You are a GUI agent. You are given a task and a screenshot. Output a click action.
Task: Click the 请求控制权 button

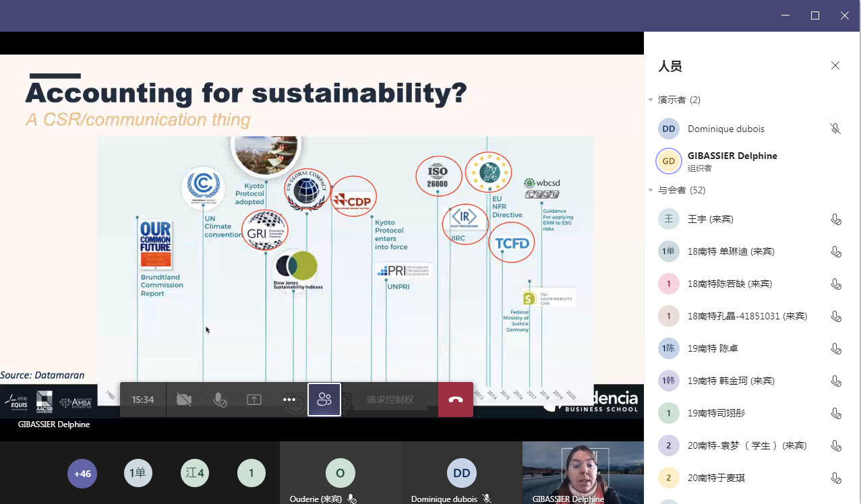(x=390, y=400)
